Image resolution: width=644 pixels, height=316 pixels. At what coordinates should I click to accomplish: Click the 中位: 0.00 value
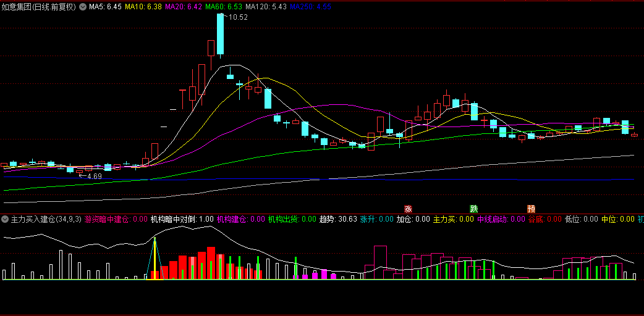coord(618,219)
